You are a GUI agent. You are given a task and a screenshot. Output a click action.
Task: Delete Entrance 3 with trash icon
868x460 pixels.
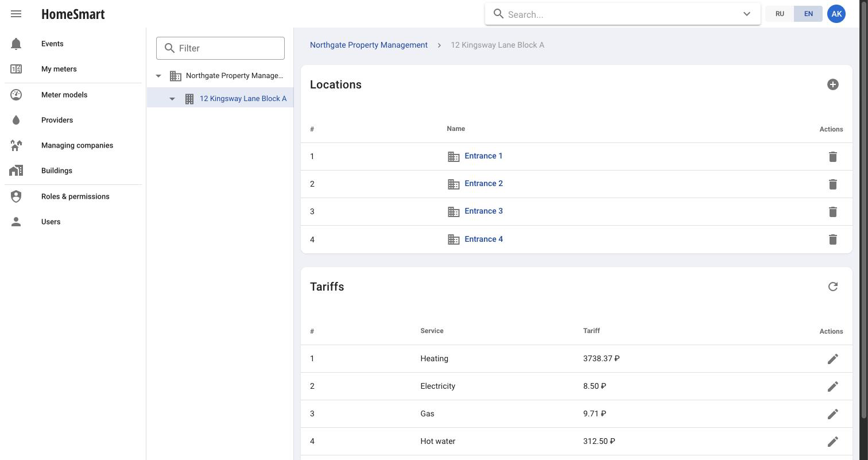pos(833,212)
